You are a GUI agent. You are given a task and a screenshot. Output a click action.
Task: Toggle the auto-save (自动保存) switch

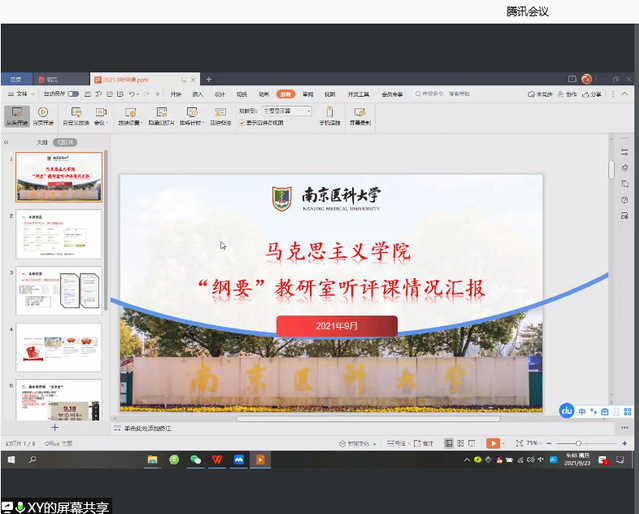(73, 94)
